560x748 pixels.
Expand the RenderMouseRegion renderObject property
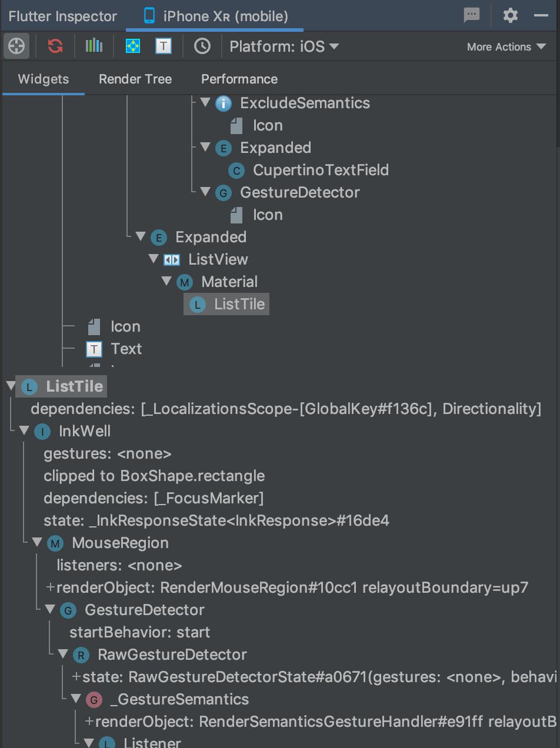pyautogui.click(x=51, y=587)
